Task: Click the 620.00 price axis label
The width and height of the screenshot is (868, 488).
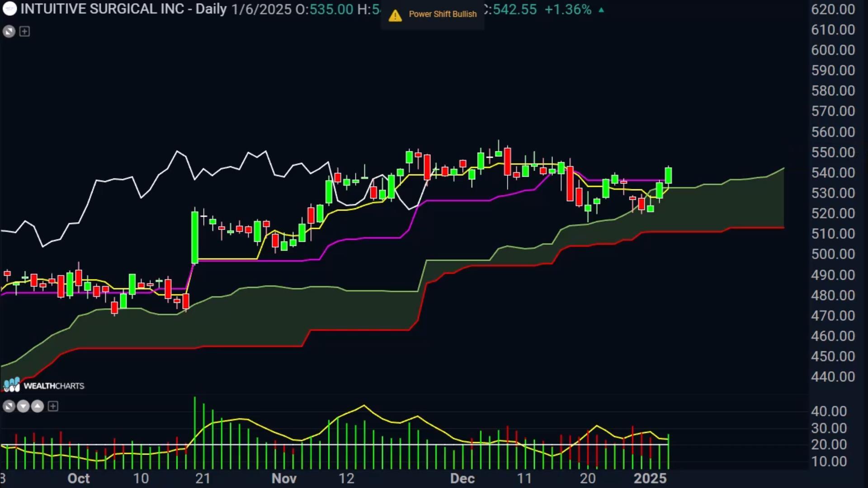Action: pyautogui.click(x=833, y=9)
